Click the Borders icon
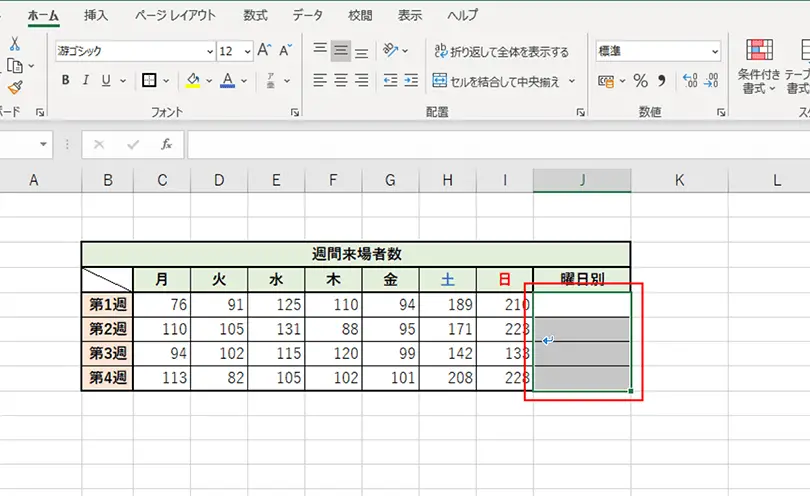The height and width of the screenshot is (496, 810). [x=149, y=81]
